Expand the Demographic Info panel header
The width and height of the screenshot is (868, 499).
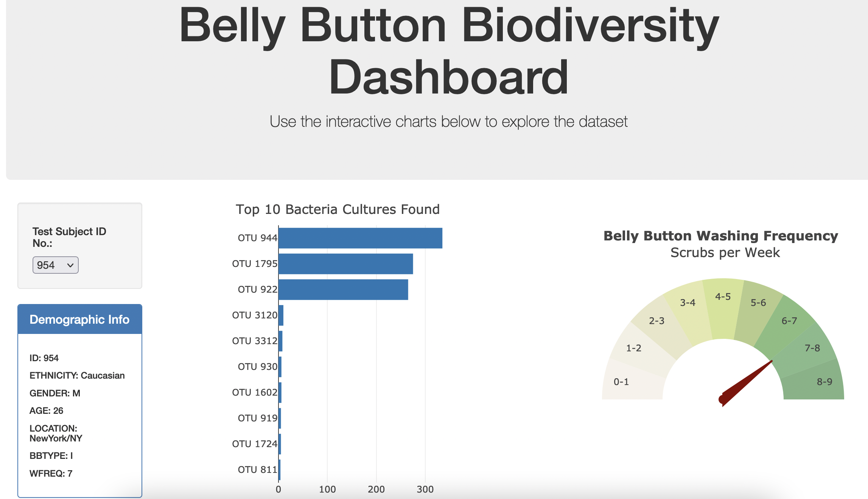pyautogui.click(x=79, y=319)
